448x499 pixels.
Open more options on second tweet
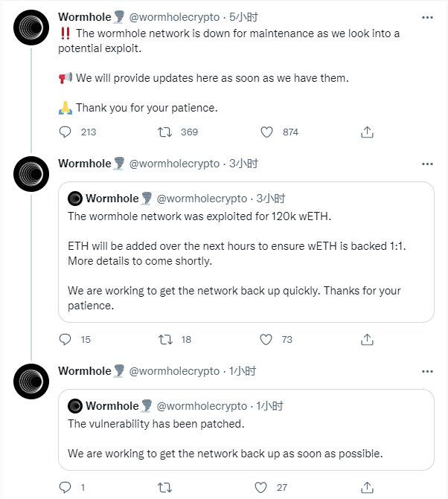(x=426, y=164)
